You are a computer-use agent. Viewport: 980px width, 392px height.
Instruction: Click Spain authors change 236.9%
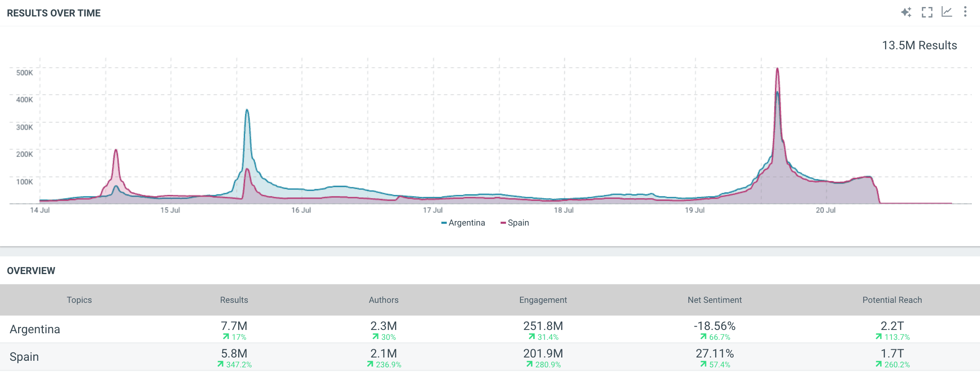(384, 364)
